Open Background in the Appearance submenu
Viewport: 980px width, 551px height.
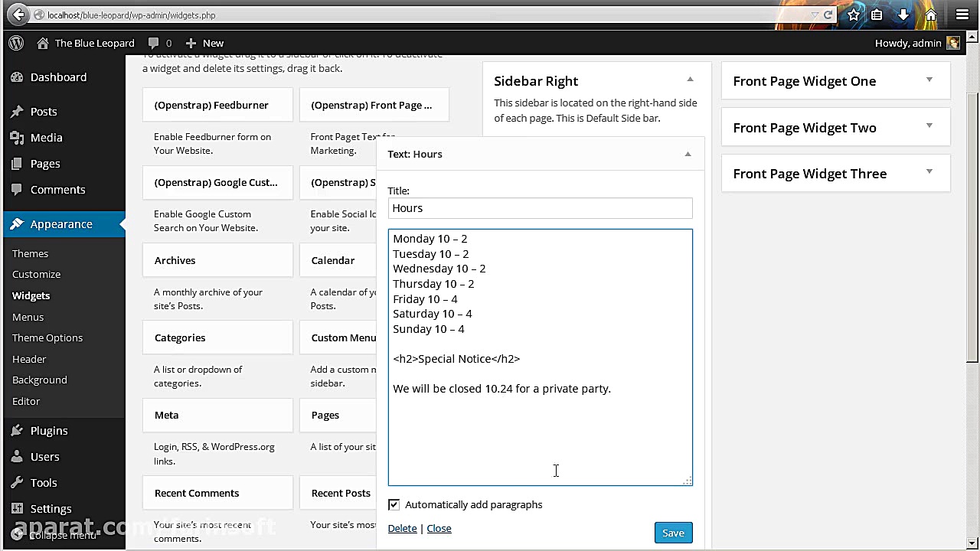point(40,380)
